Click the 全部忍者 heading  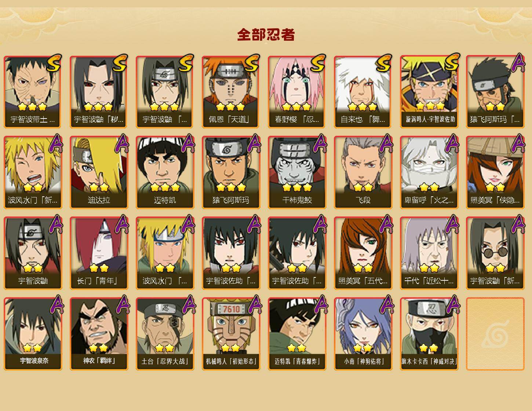point(266,34)
